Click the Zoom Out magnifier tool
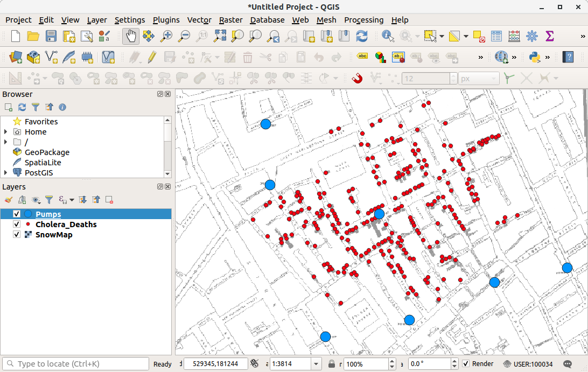The image size is (588, 372). (184, 37)
